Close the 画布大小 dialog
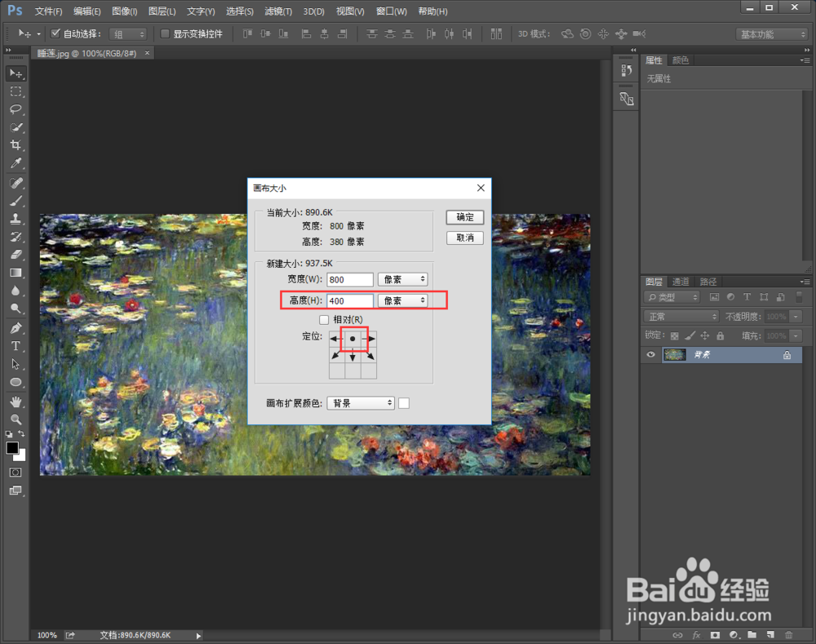The width and height of the screenshot is (816, 644). 481,188
